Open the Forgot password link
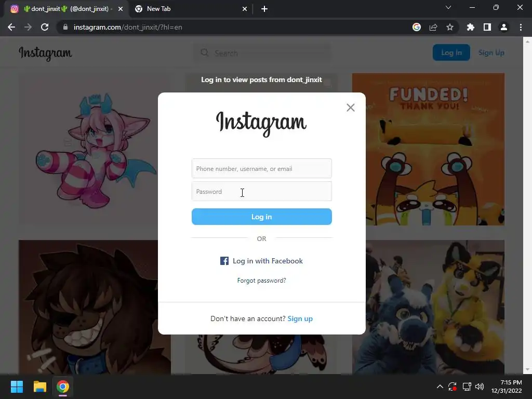 262,280
